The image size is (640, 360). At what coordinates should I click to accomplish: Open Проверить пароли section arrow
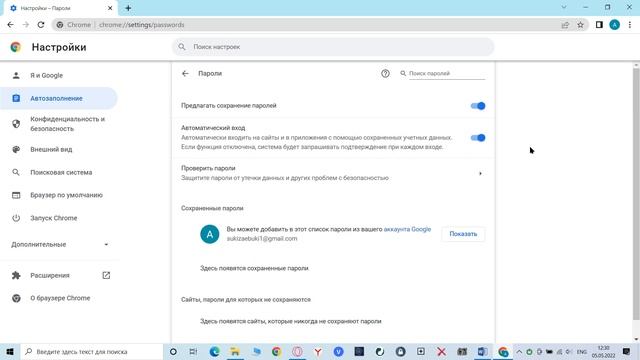click(480, 173)
